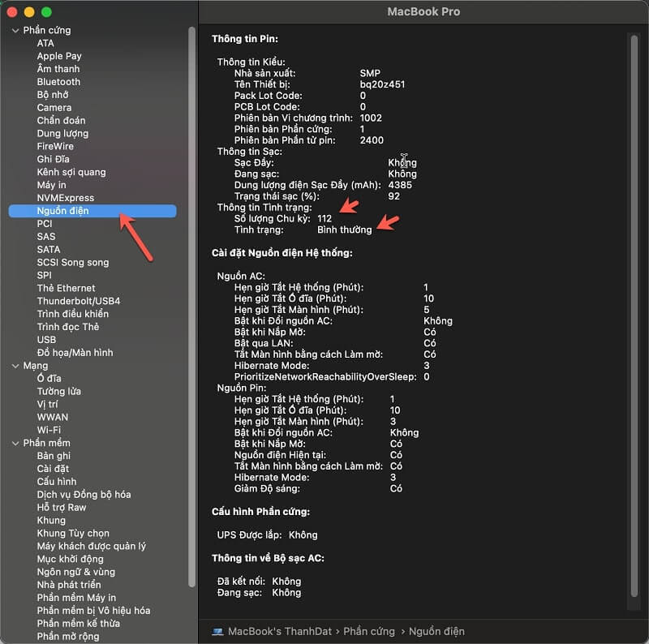
Task: Select Ổ đĩa under Mạng
Action: 49,378
